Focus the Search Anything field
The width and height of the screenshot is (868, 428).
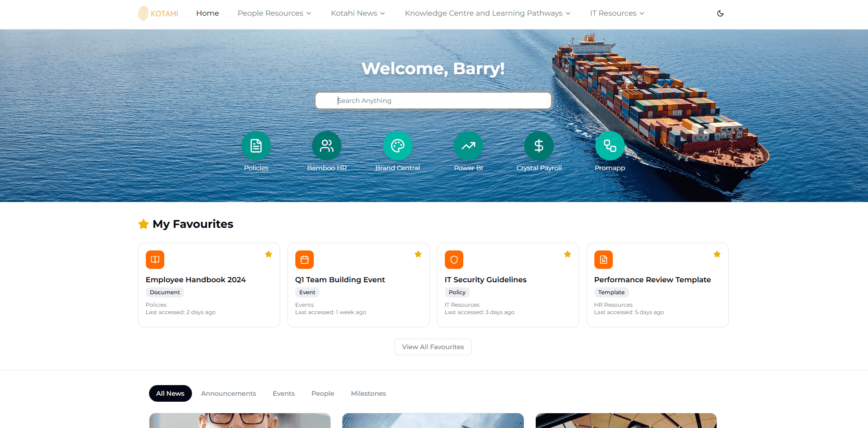click(433, 101)
